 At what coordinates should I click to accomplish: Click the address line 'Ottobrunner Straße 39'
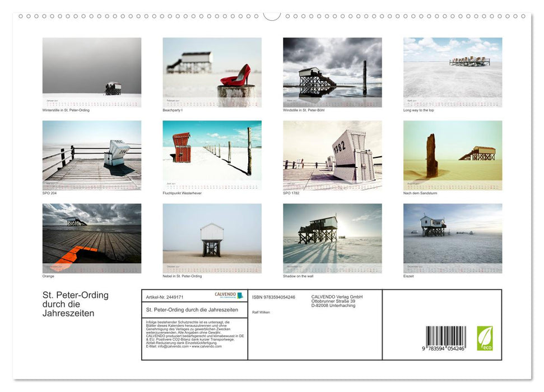pyautogui.click(x=333, y=301)
